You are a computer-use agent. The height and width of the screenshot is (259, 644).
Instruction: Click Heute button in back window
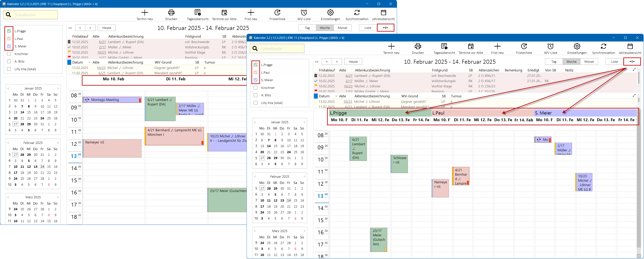(x=107, y=28)
